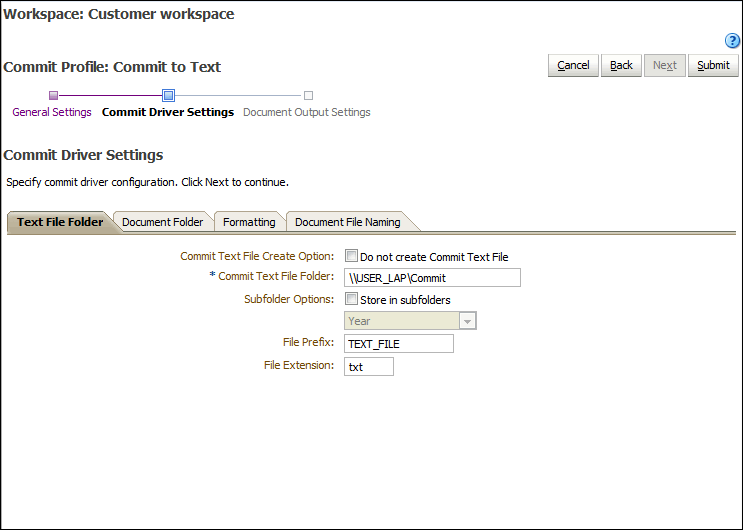Select Commit Driver Settings step label
The width and height of the screenshot is (743, 530).
[168, 112]
